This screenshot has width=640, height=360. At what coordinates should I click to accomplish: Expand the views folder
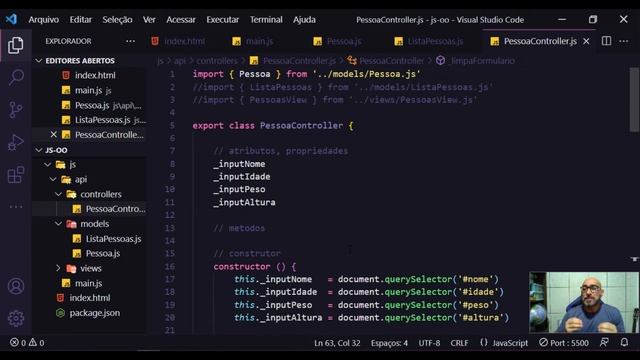pos(89,268)
